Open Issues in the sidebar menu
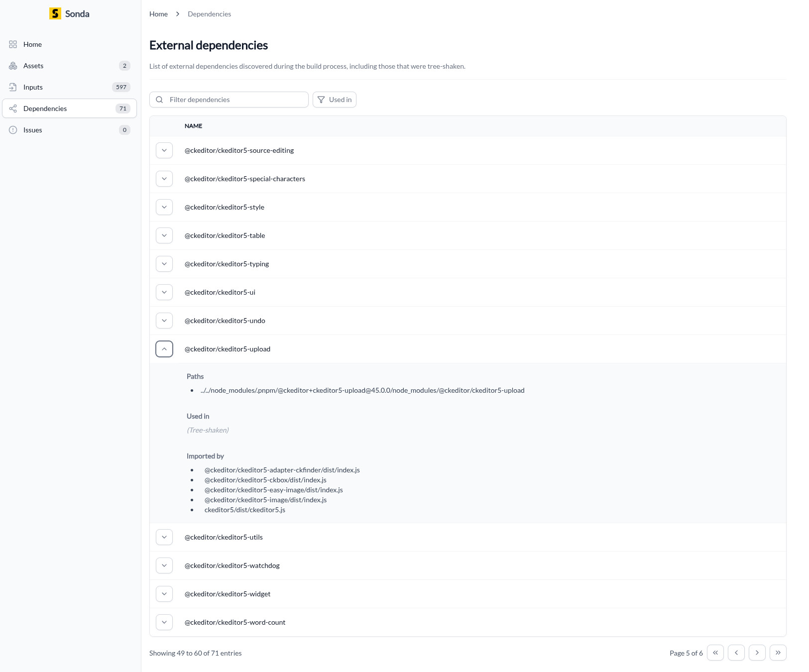Viewport: 809px width, 672px height. [x=69, y=130]
